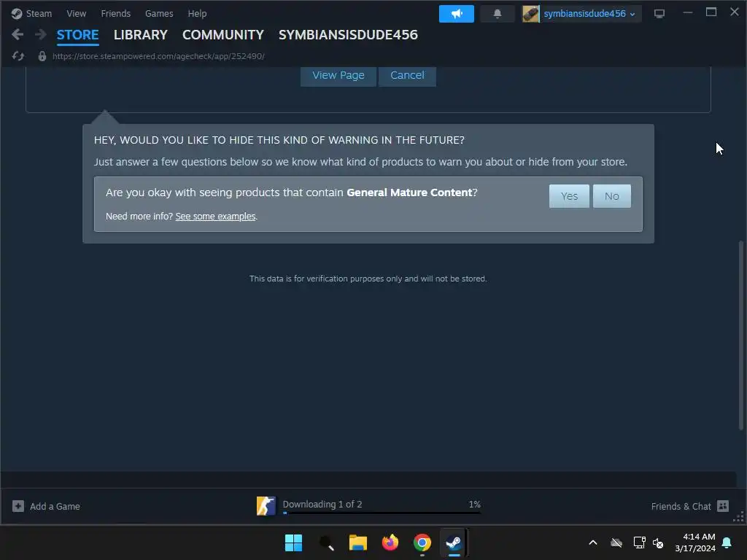Switch to the STORE tab
Screen dimensions: 747x560
77,35
